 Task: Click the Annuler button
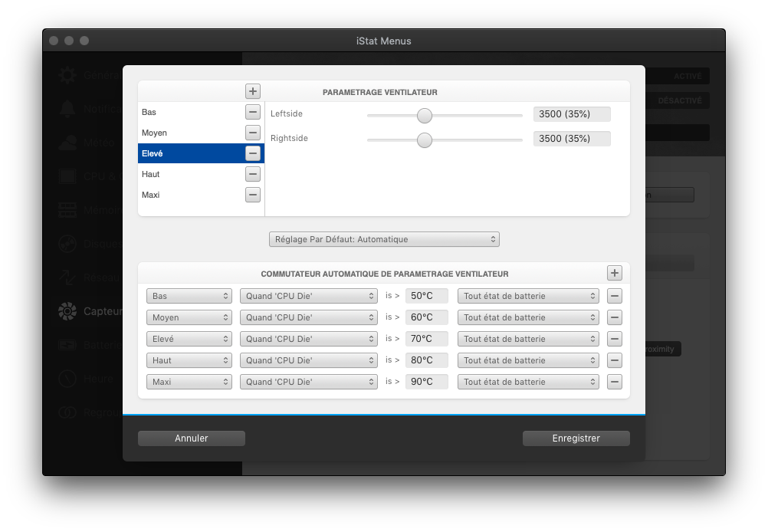pyautogui.click(x=192, y=438)
